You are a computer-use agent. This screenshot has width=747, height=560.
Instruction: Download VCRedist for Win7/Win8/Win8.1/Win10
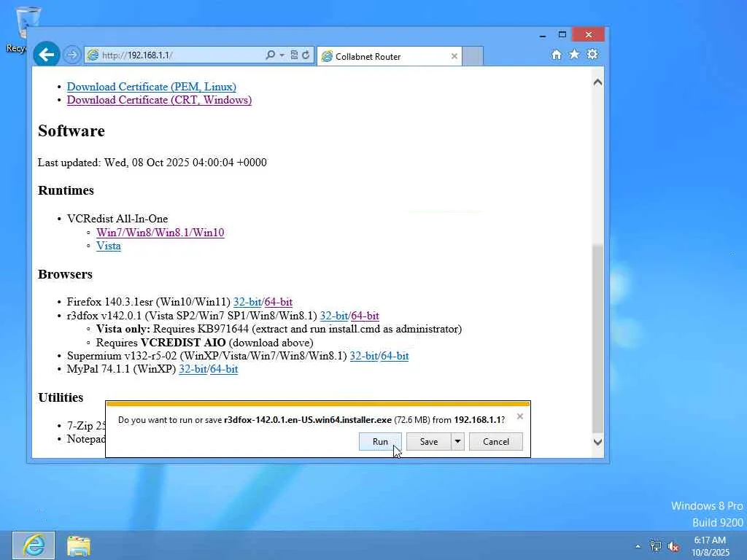click(160, 233)
